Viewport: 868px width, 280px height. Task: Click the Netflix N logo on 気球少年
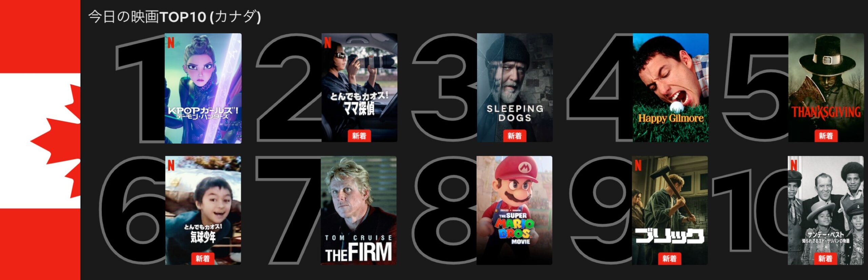(x=171, y=165)
